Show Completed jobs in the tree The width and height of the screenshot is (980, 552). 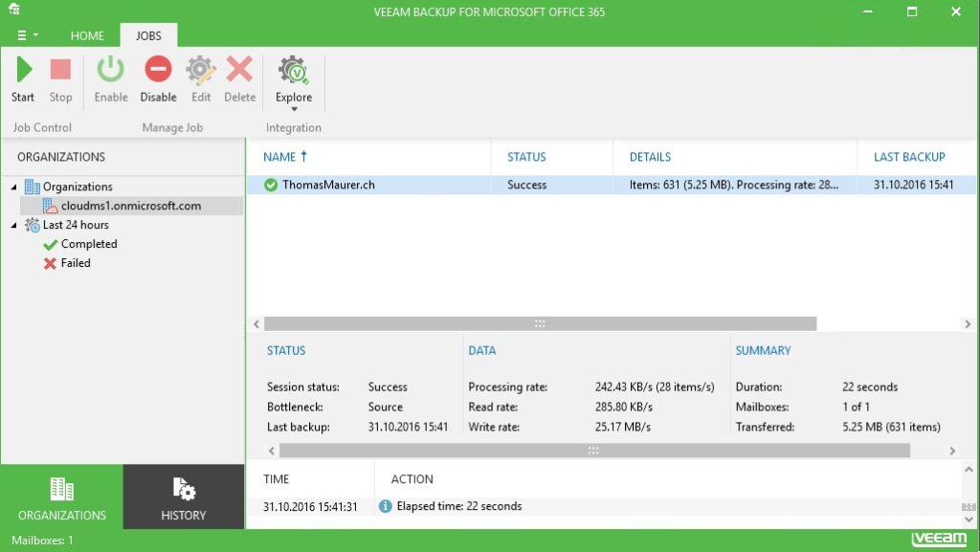coord(89,244)
